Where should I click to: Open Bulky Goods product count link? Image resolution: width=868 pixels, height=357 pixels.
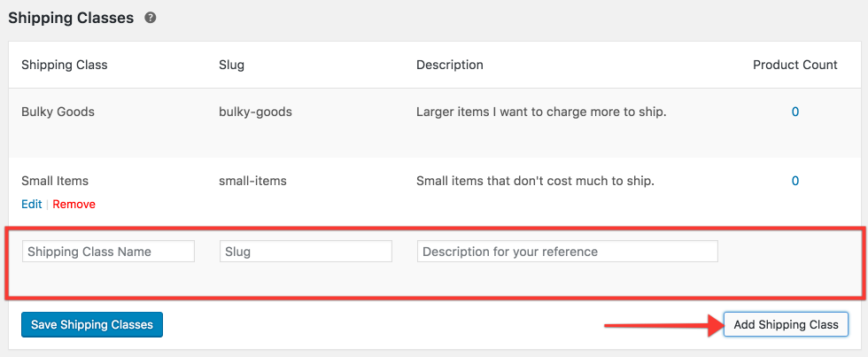click(x=795, y=112)
